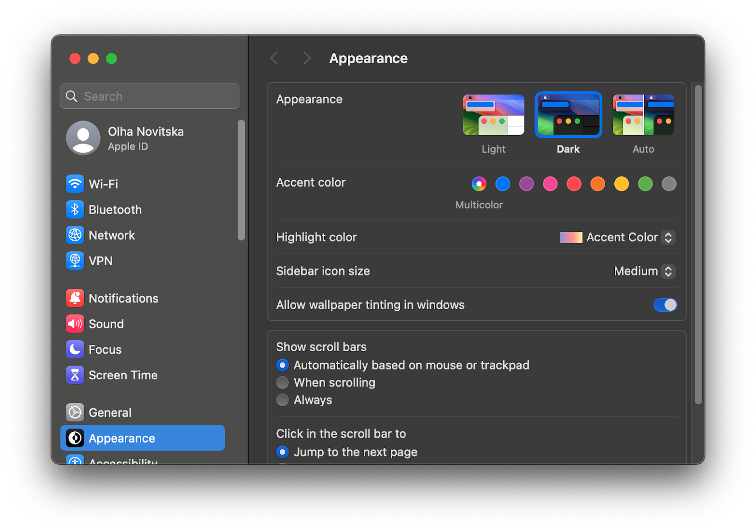Disable wallpaper tinting in windows
This screenshot has width=756, height=532.
click(665, 305)
